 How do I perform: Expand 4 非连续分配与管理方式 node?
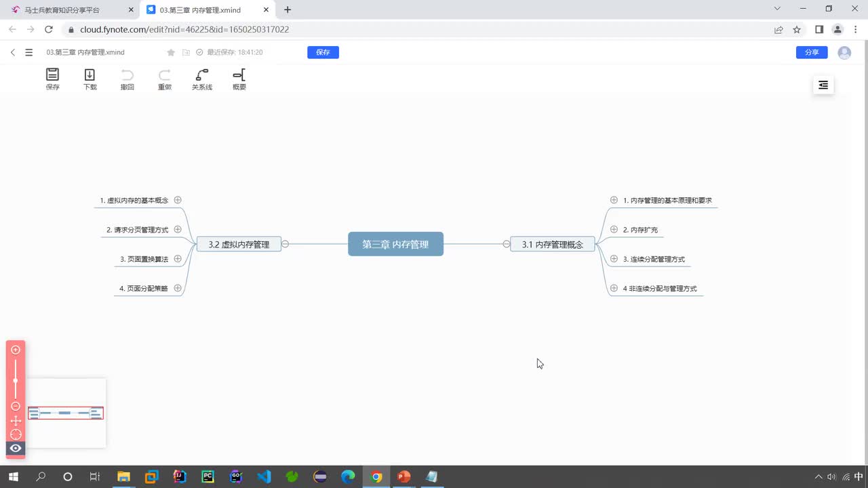pyautogui.click(x=614, y=287)
